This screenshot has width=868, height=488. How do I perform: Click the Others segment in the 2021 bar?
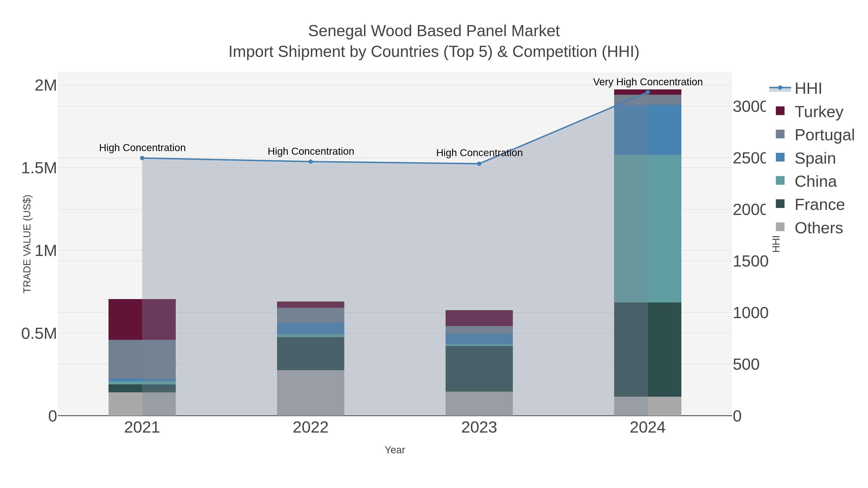(142, 404)
